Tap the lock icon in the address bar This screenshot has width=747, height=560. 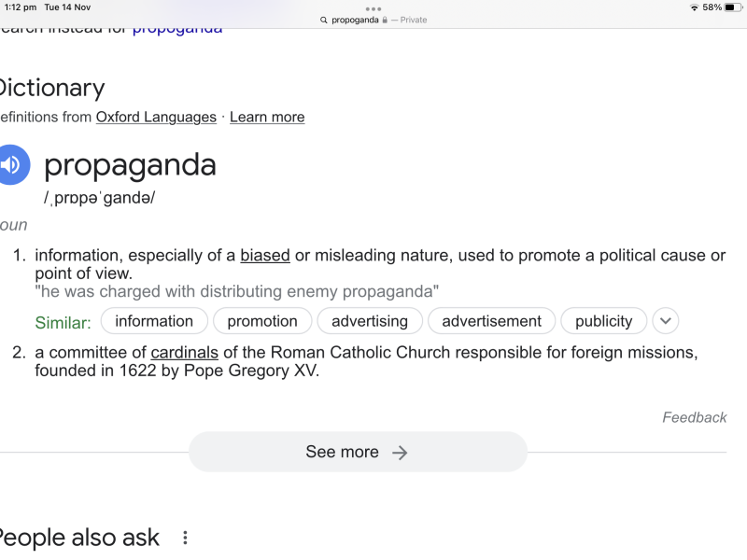pyautogui.click(x=385, y=20)
